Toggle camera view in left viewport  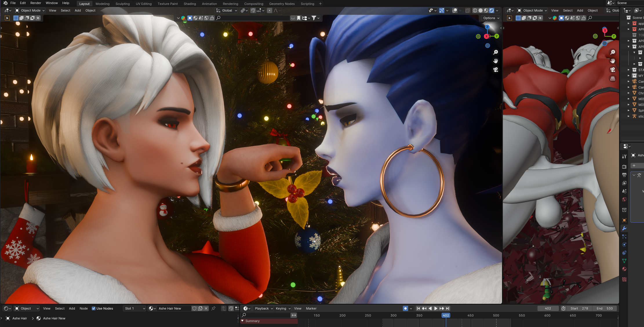click(x=496, y=70)
